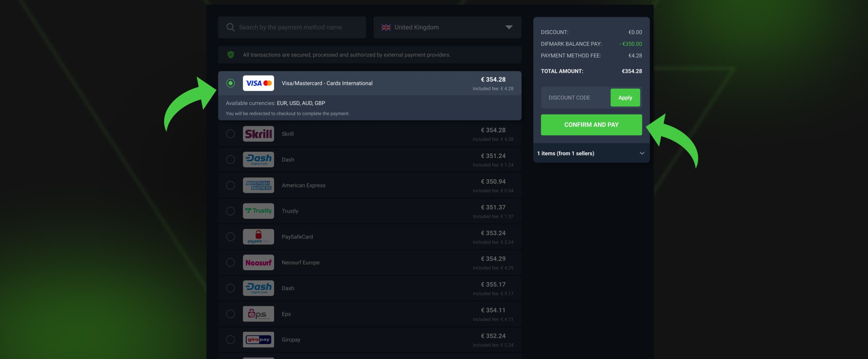The image size is (868, 359).
Task: Click the Dash logo priced €351.24
Action: click(258, 160)
